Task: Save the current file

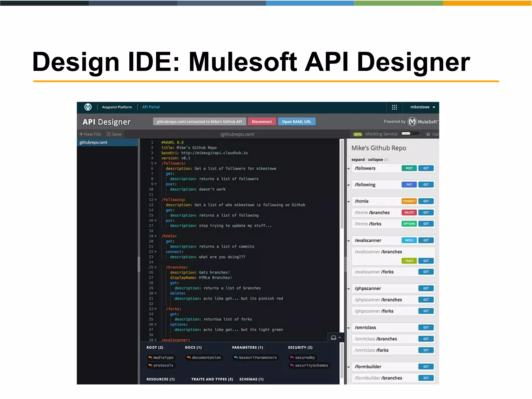Action: (114, 134)
